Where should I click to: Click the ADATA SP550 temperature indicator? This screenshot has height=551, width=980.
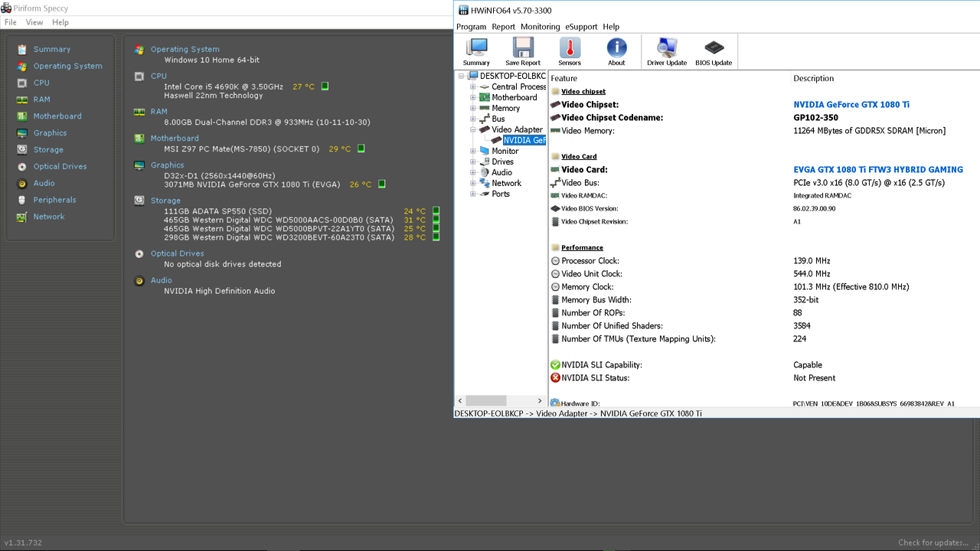(x=436, y=210)
